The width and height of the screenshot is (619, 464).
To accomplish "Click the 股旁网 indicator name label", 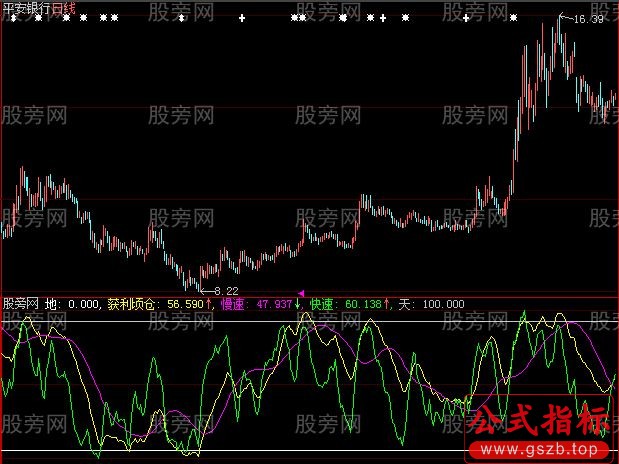I will [21, 304].
